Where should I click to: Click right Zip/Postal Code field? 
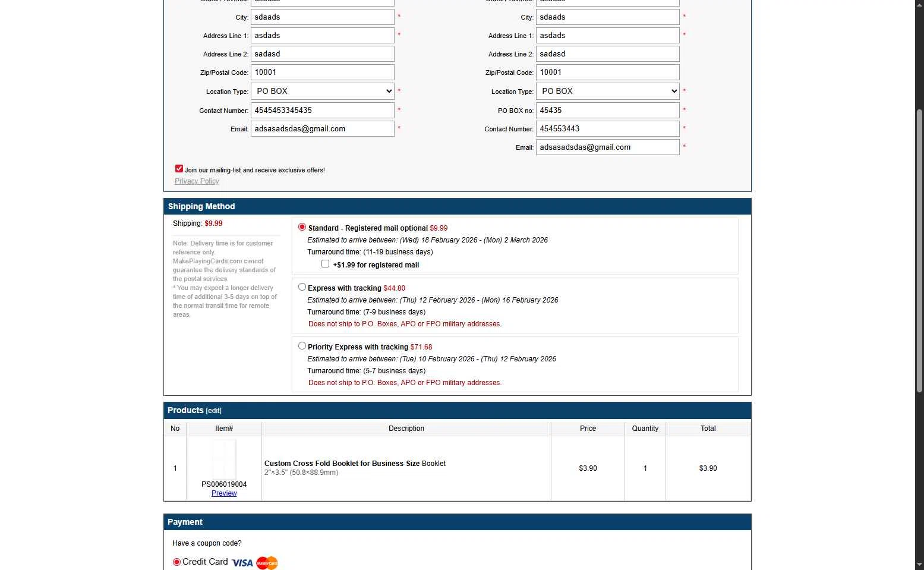608,73
